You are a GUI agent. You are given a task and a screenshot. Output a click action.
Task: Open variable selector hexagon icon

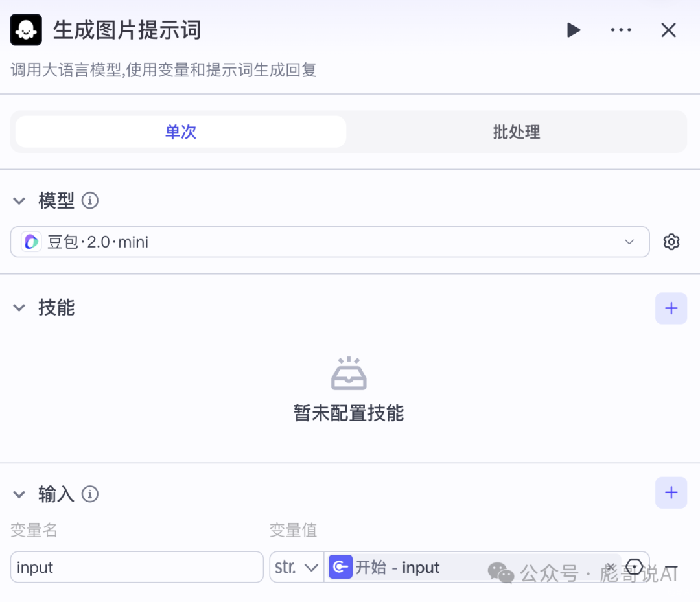coord(634,567)
